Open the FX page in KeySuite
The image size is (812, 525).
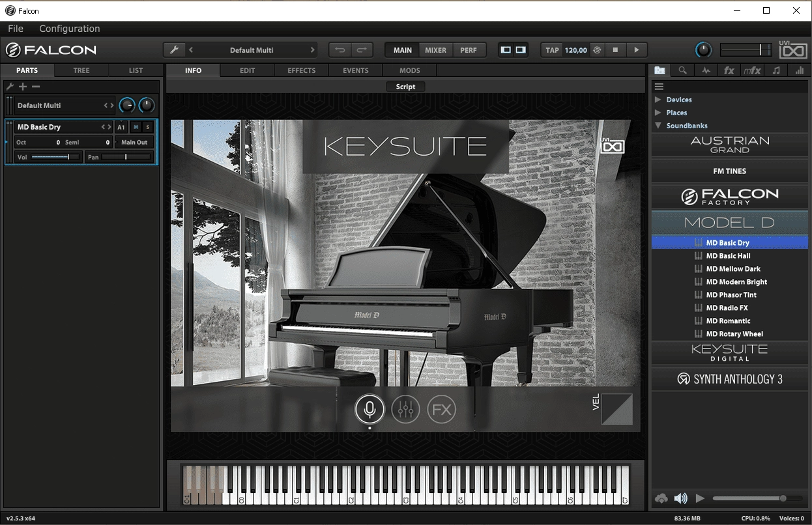(x=442, y=410)
